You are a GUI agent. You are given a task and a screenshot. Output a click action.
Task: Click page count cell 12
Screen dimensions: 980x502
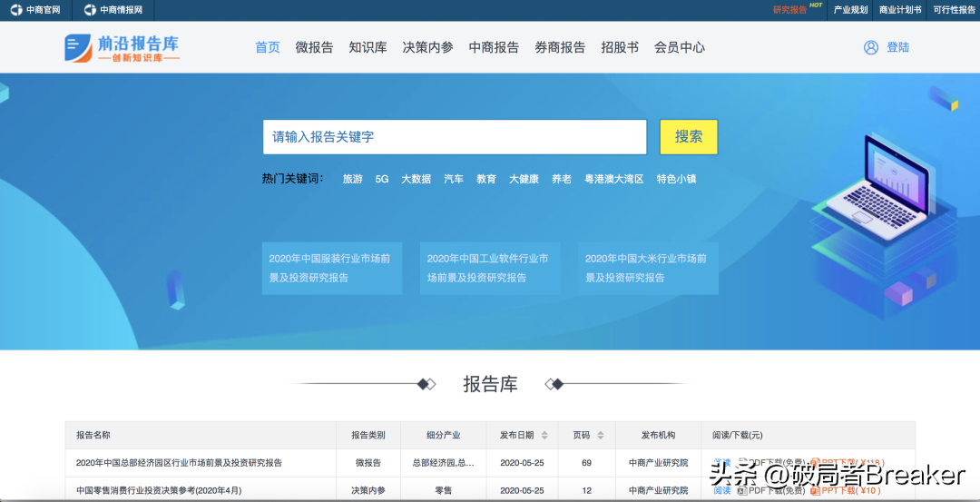coord(586,491)
